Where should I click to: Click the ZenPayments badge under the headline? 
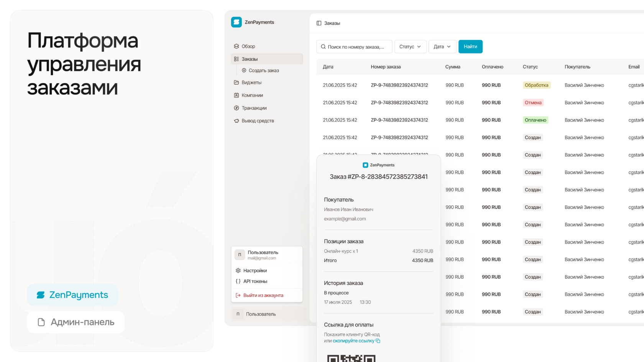coord(72,295)
